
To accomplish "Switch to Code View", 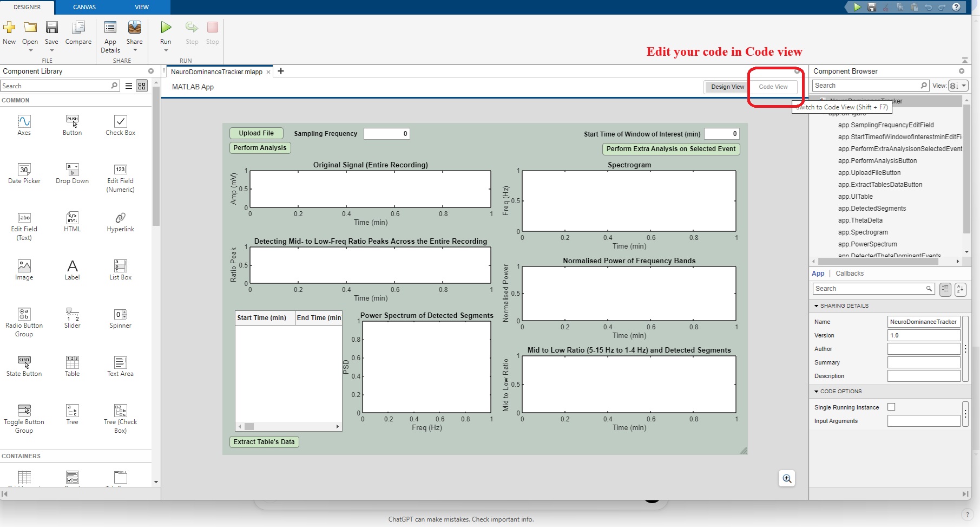I will coord(773,87).
